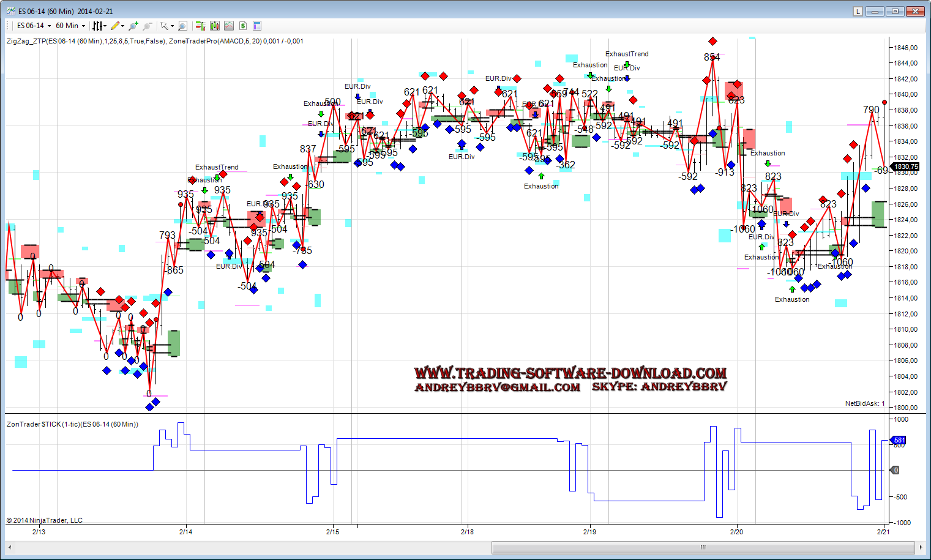The width and height of the screenshot is (931, 560).
Task: Open the ES 06-14 instrument dropdown
Action: (34, 26)
